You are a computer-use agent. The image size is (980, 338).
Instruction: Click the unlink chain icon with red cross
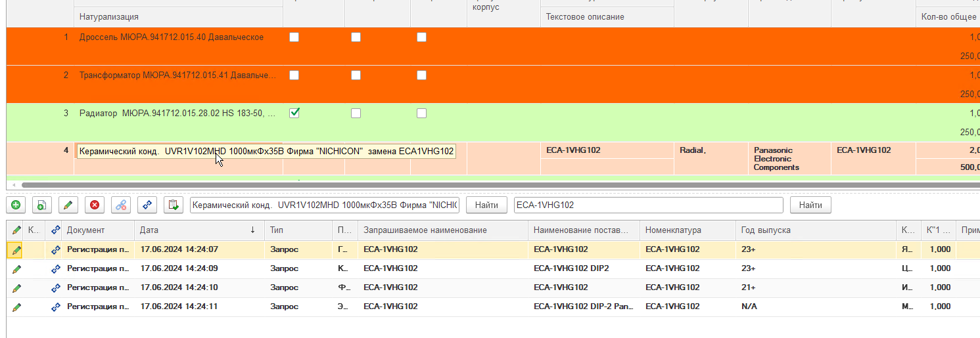(x=121, y=205)
